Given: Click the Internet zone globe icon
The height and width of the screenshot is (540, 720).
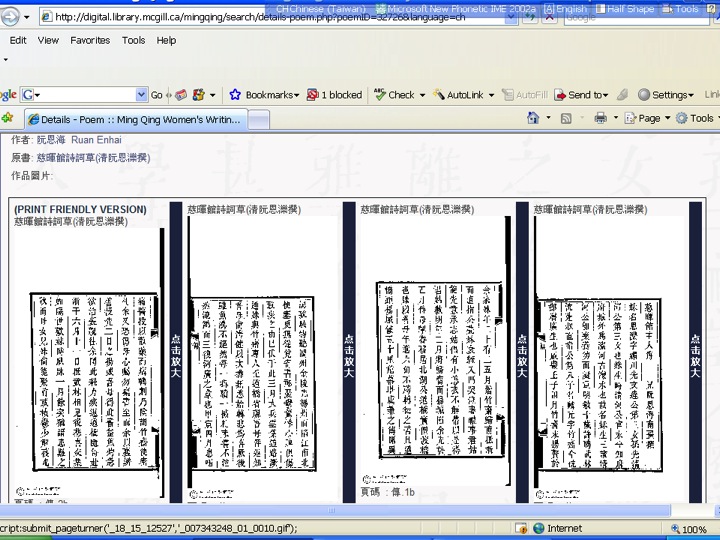Looking at the screenshot, I should tap(539, 529).
